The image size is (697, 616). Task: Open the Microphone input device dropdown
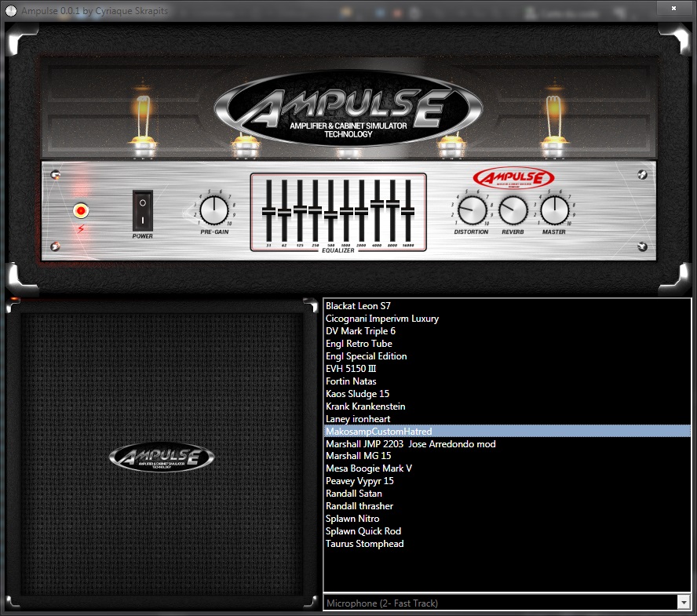(507, 603)
